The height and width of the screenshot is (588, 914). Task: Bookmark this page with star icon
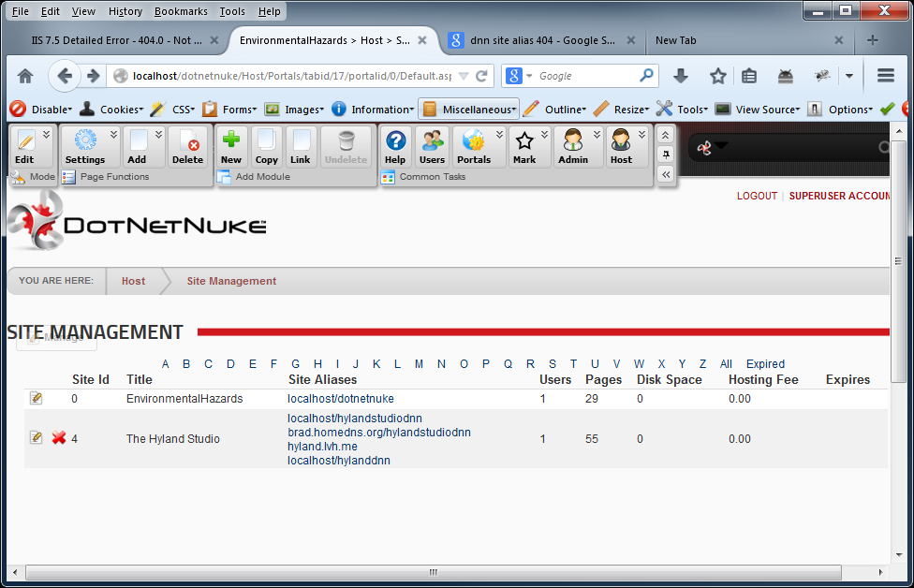(717, 76)
